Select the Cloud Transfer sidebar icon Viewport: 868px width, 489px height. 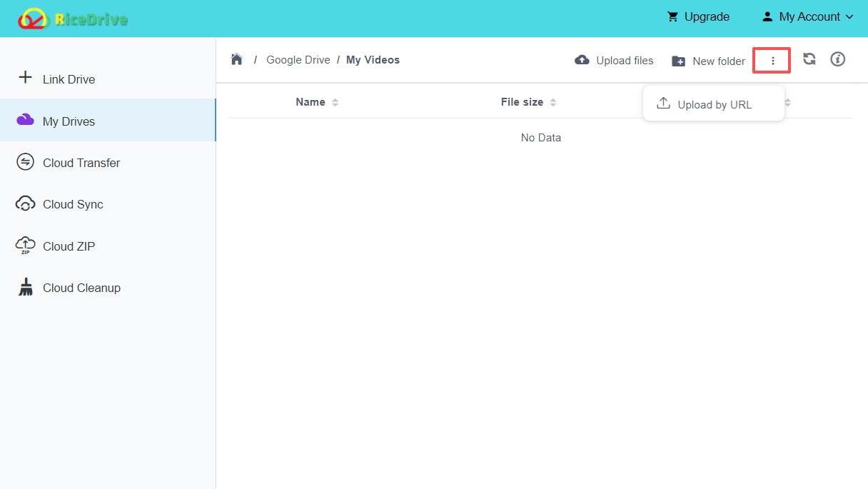click(25, 162)
